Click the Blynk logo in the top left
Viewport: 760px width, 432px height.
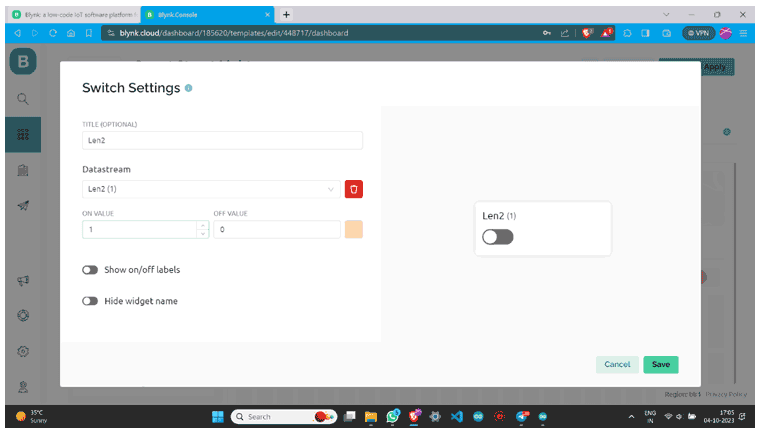coord(22,62)
